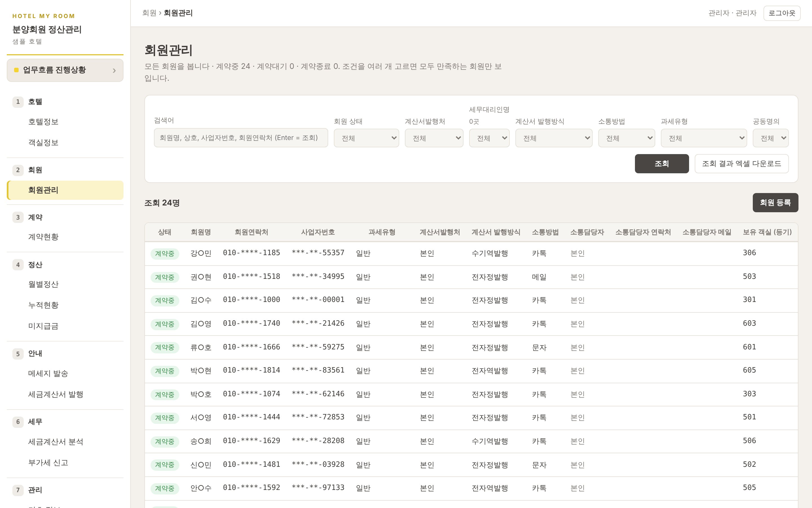
Task: Click the 보유 객실 (등기) column header
Action: click(767, 232)
